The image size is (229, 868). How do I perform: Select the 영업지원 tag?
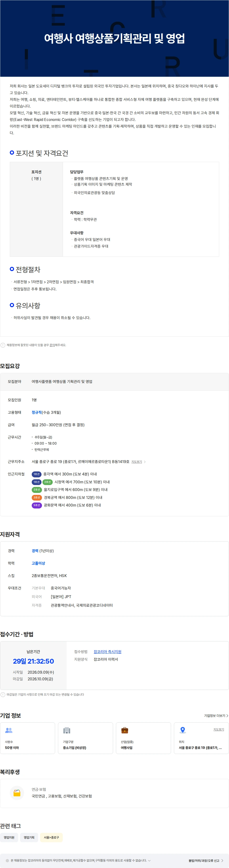(9, 837)
